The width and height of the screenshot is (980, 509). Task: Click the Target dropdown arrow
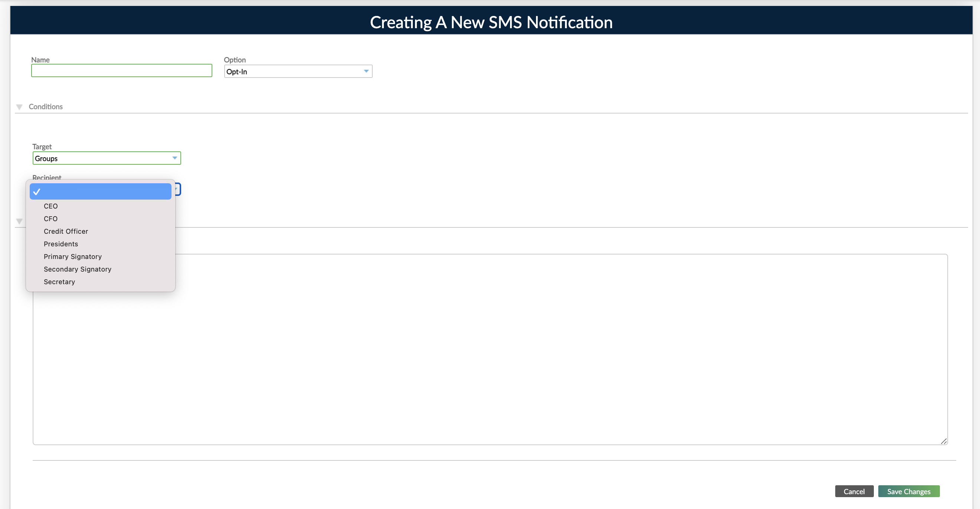174,158
